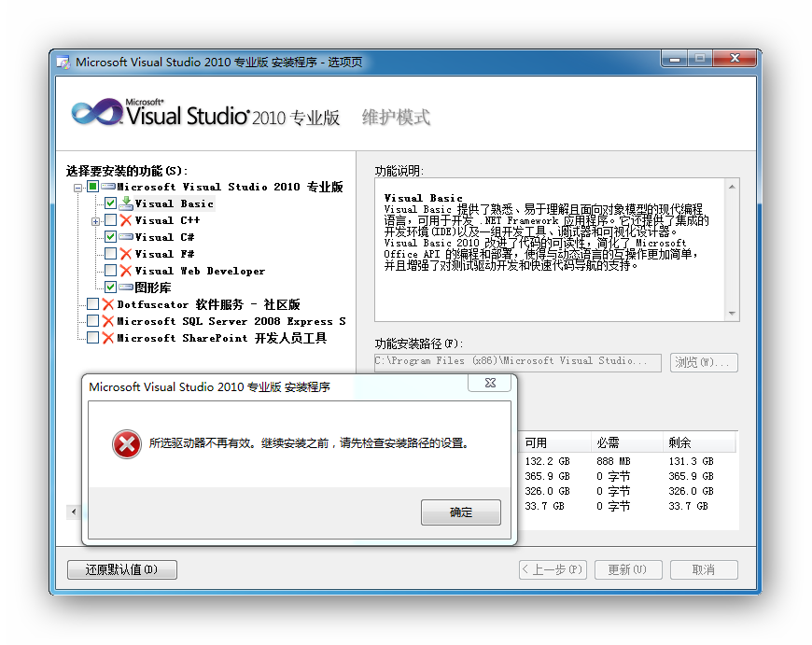
Task: Click the 确定 button in the error dialog
Action: 461,512
